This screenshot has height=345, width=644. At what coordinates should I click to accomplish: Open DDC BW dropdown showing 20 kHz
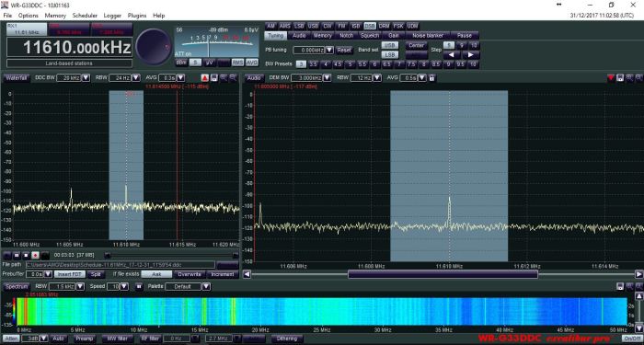tap(86, 78)
